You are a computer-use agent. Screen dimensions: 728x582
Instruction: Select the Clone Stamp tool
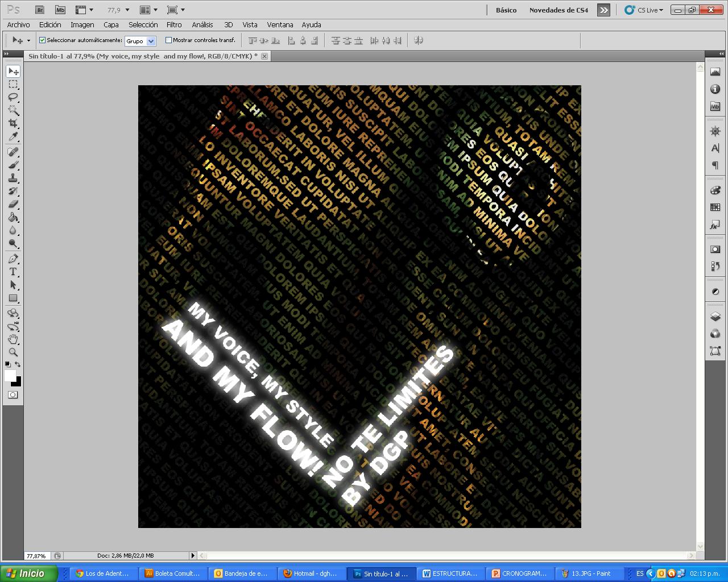pos(13,178)
